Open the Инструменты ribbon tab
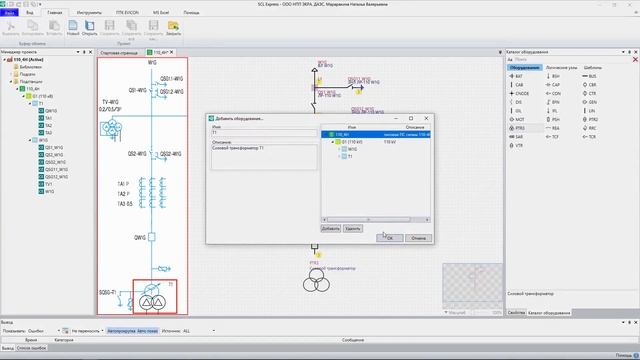 [x=89, y=13]
